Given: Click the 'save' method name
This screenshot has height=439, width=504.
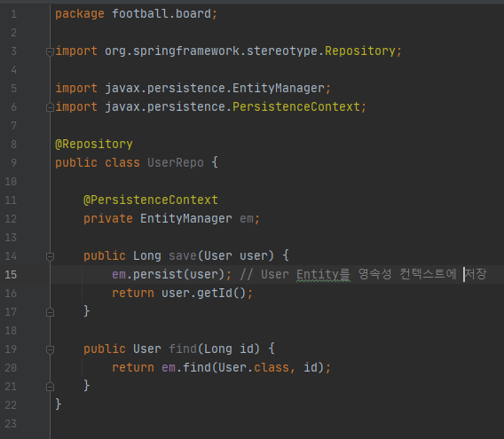Looking at the screenshot, I should 183,256.
